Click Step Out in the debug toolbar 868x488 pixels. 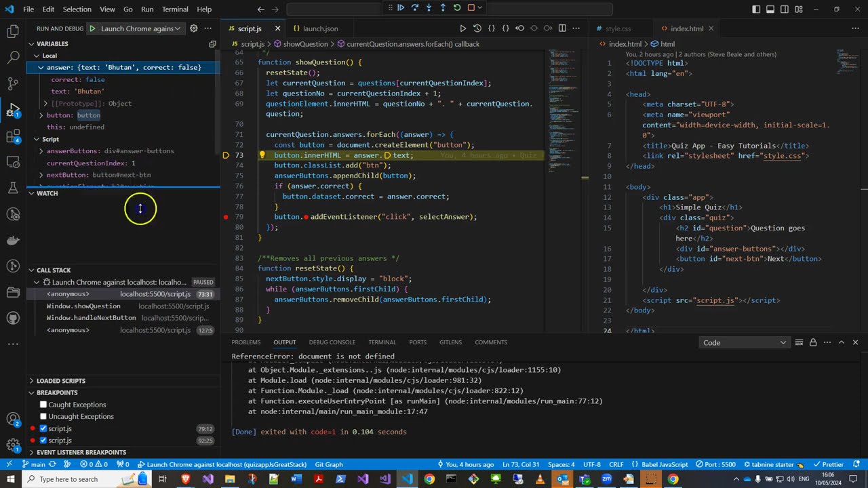(x=443, y=8)
